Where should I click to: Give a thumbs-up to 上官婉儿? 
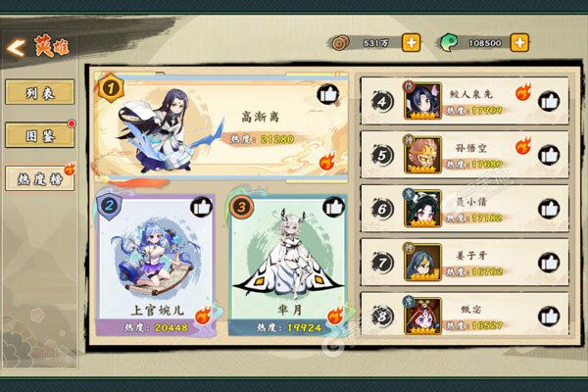201,207
